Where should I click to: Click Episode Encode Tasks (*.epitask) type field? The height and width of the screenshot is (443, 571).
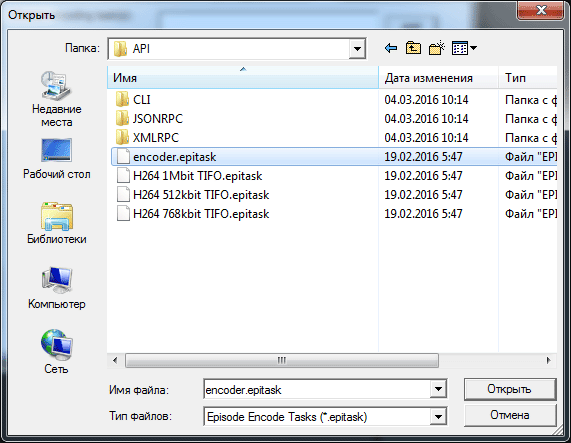[x=317, y=416]
